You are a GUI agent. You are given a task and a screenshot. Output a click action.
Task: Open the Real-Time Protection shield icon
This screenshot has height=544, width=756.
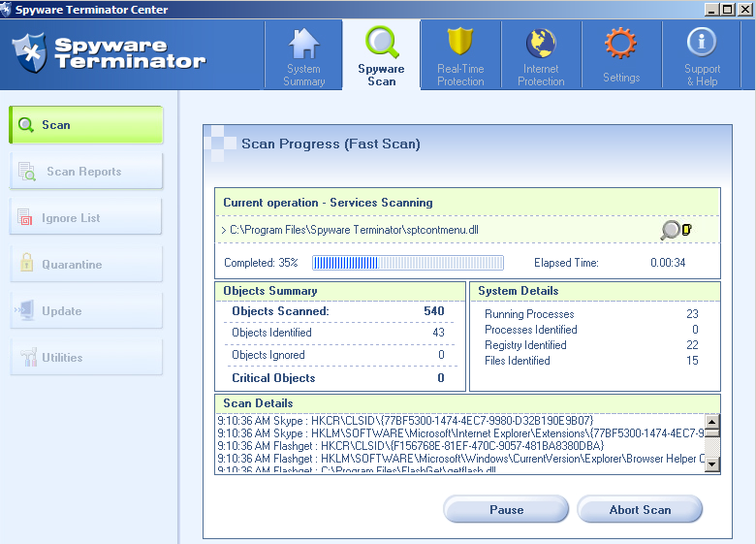[x=460, y=42]
